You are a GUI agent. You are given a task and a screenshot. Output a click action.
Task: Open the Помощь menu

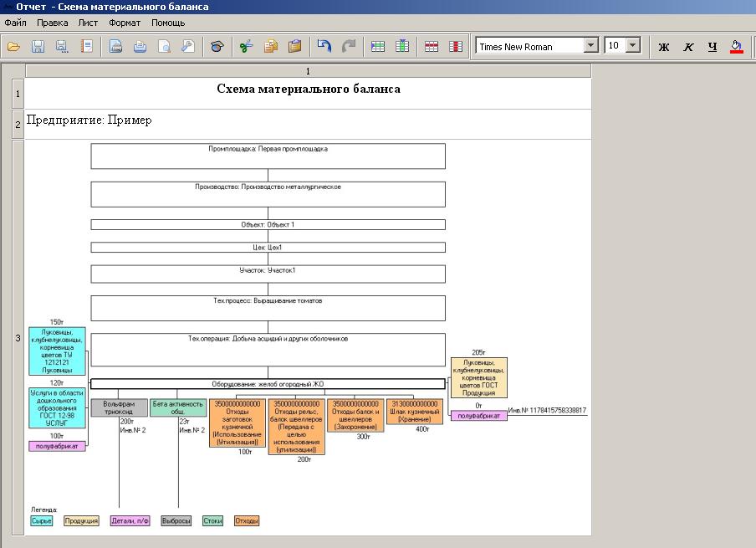pyautogui.click(x=168, y=23)
